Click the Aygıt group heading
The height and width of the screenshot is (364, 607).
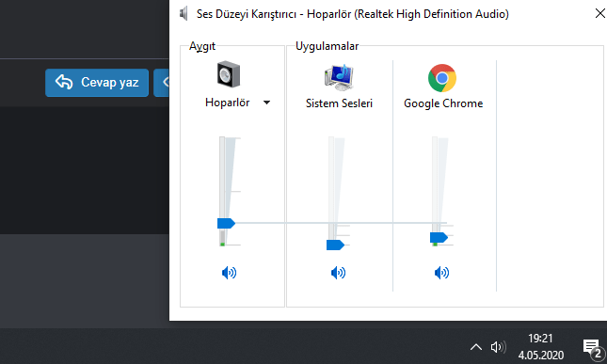pyautogui.click(x=202, y=46)
